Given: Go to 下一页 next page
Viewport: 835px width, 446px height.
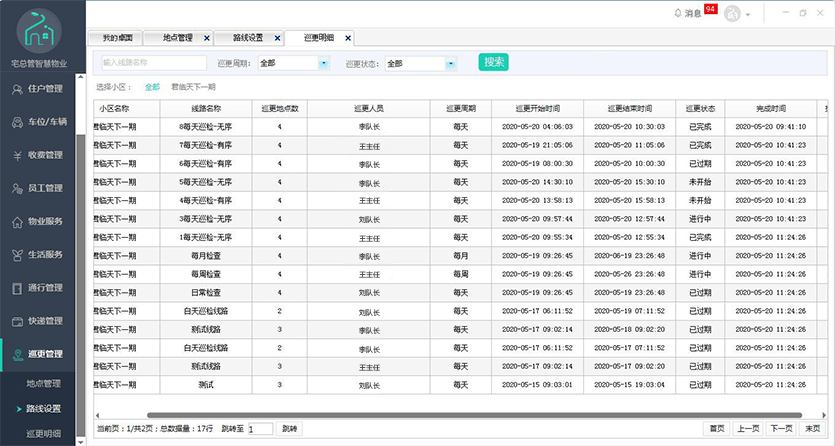Looking at the screenshot, I should click(780, 428).
